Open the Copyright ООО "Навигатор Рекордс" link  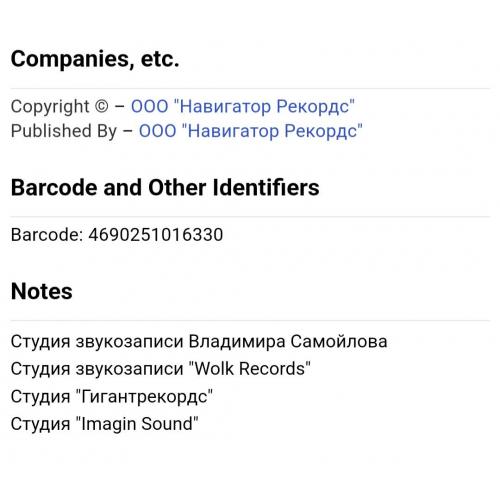click(243, 107)
